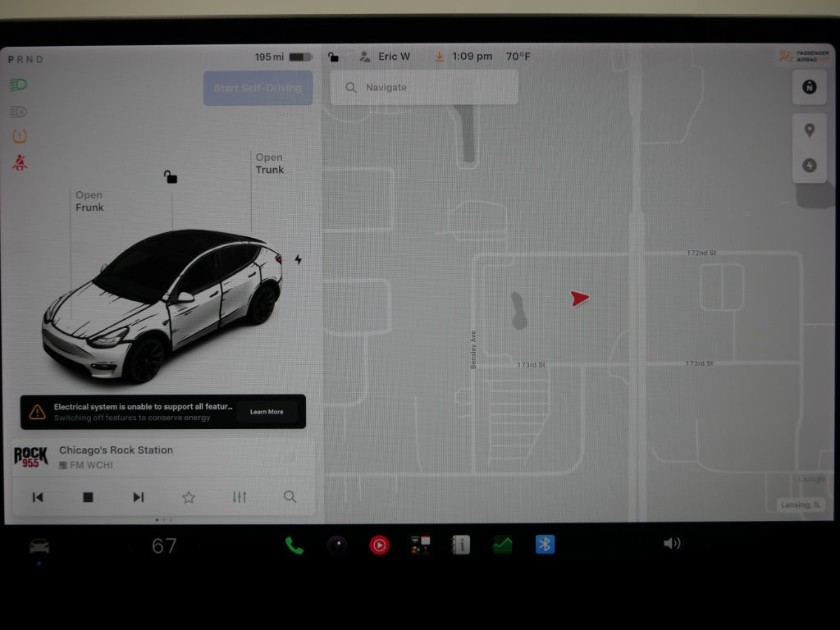Show charging stations on map
Viewport: 840px width, 630px height.
(x=810, y=166)
